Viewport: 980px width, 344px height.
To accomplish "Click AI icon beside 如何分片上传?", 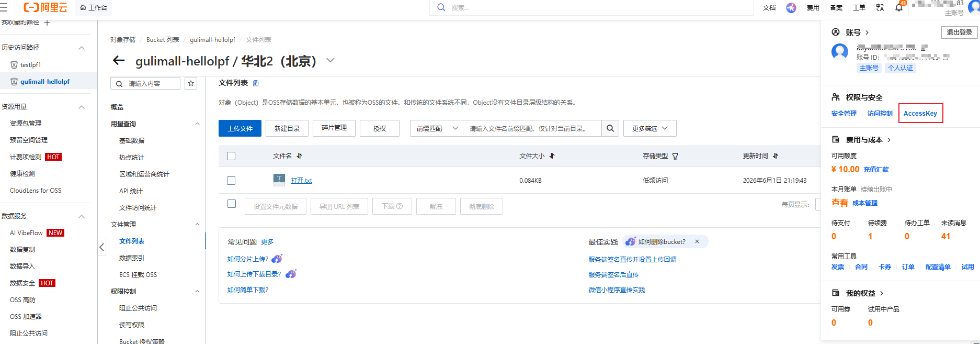I will 277,259.
